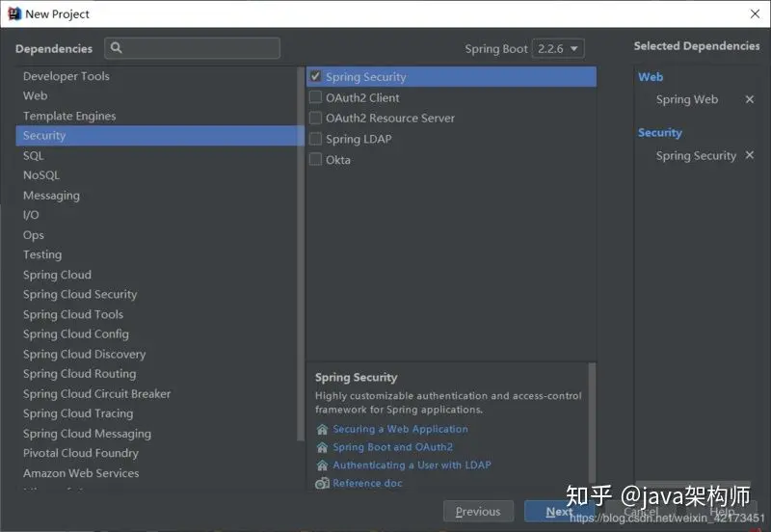
Task: Select Spring Cloud Tools category
Action: click(x=156, y=314)
